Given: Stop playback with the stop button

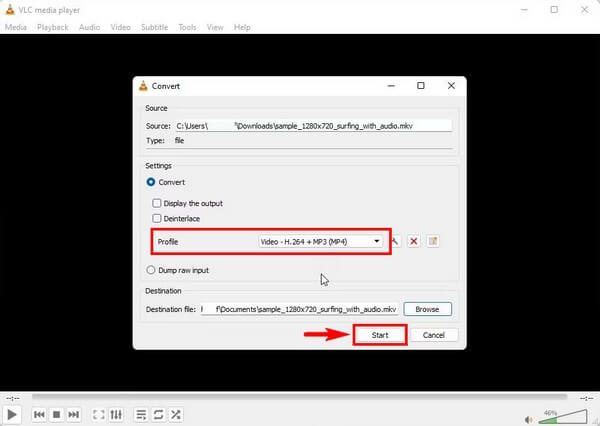Looking at the screenshot, I should point(56,415).
